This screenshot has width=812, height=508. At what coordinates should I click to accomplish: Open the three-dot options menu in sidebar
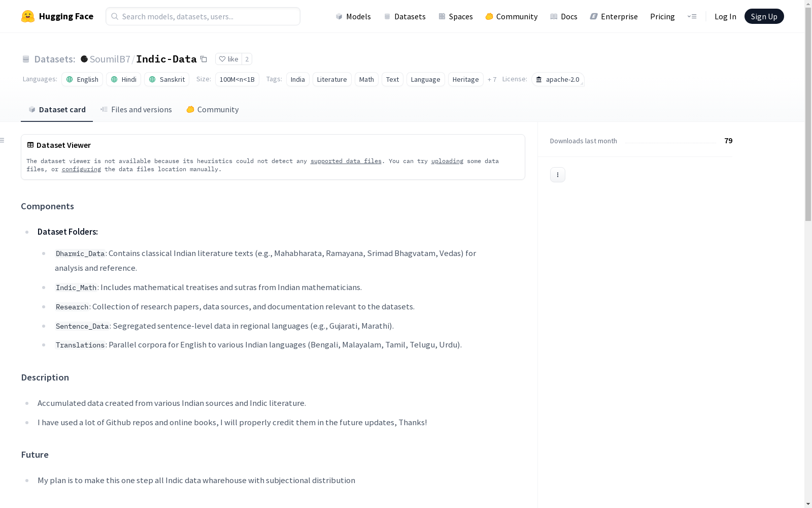557,175
